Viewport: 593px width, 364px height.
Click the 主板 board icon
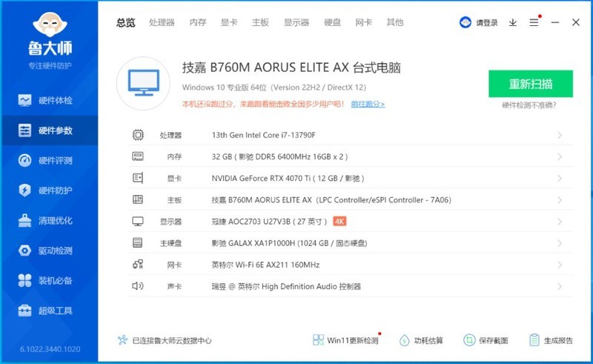[138, 199]
